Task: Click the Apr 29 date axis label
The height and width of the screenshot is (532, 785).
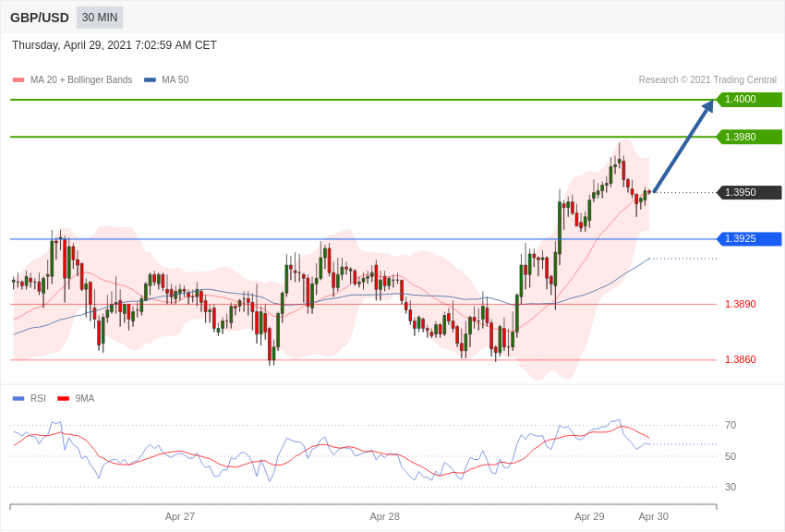Action: [589, 516]
